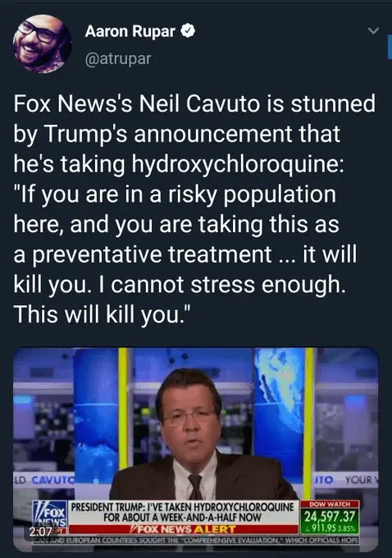
Task: Click the Dow Watch ticker box
Action: 330,517
